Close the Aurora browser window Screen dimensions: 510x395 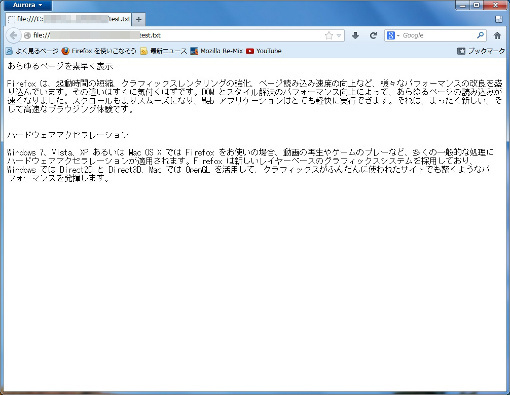495,5
